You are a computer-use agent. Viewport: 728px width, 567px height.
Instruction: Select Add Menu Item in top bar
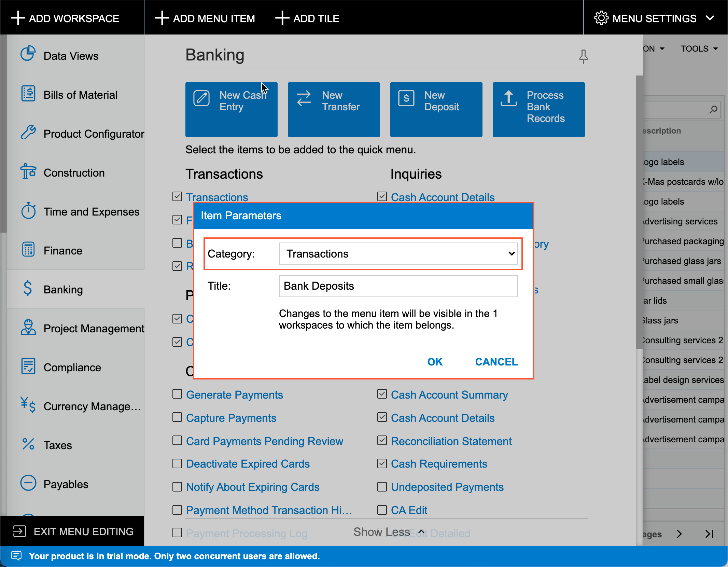(x=205, y=18)
